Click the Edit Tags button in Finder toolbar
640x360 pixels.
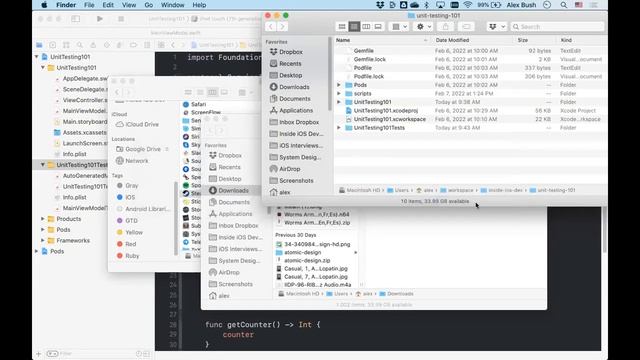(x=466, y=27)
